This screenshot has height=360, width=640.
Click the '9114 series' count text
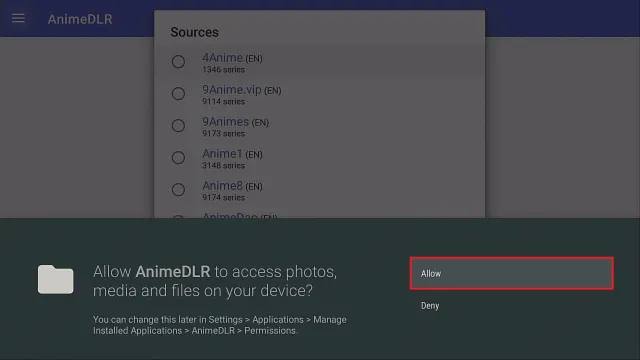click(x=224, y=102)
